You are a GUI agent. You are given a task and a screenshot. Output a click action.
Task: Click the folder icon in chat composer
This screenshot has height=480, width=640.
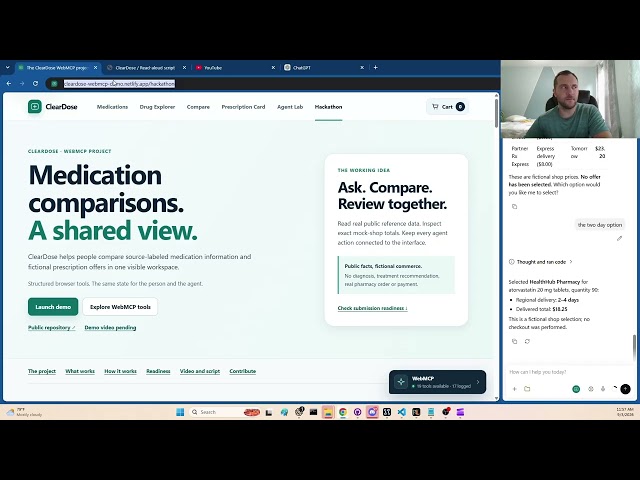tap(527, 389)
